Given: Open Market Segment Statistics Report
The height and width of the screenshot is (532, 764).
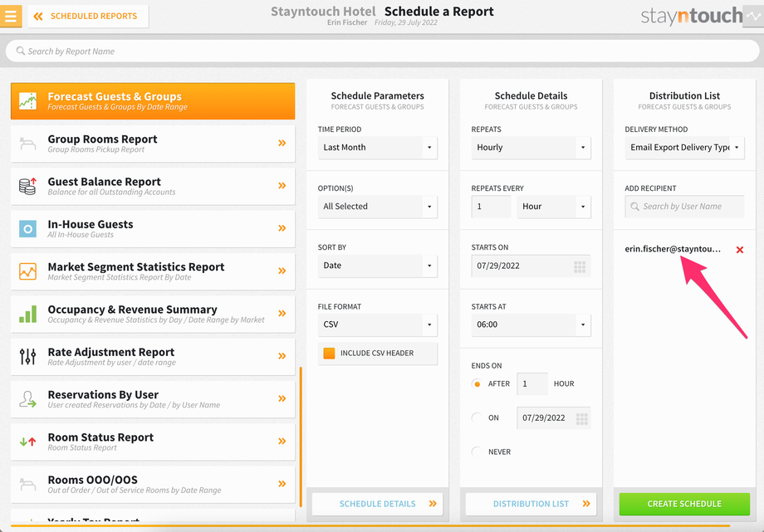Looking at the screenshot, I should click(153, 271).
